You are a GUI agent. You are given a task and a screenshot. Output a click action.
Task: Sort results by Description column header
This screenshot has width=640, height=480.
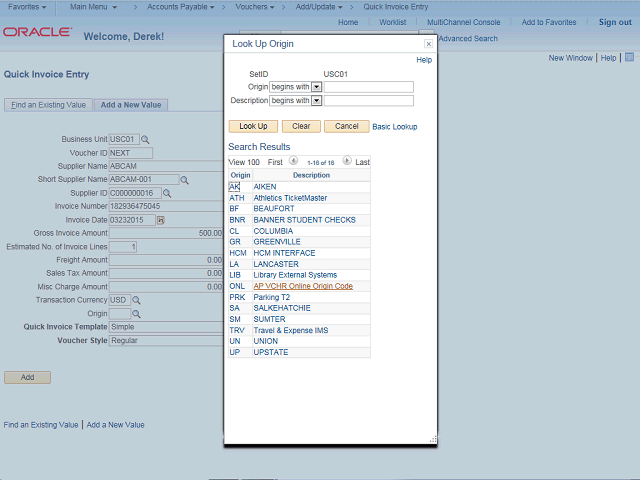310,175
